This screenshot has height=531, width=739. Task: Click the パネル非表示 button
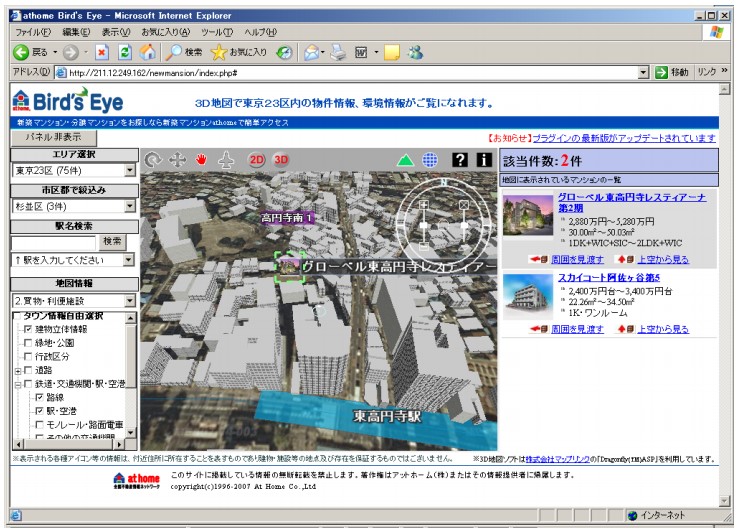click(53, 138)
